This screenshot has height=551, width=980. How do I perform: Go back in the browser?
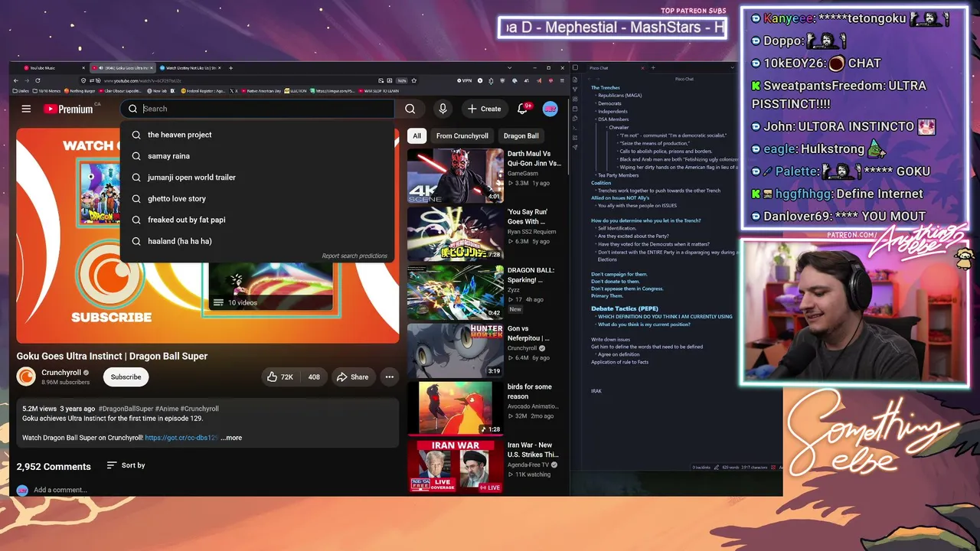16,80
